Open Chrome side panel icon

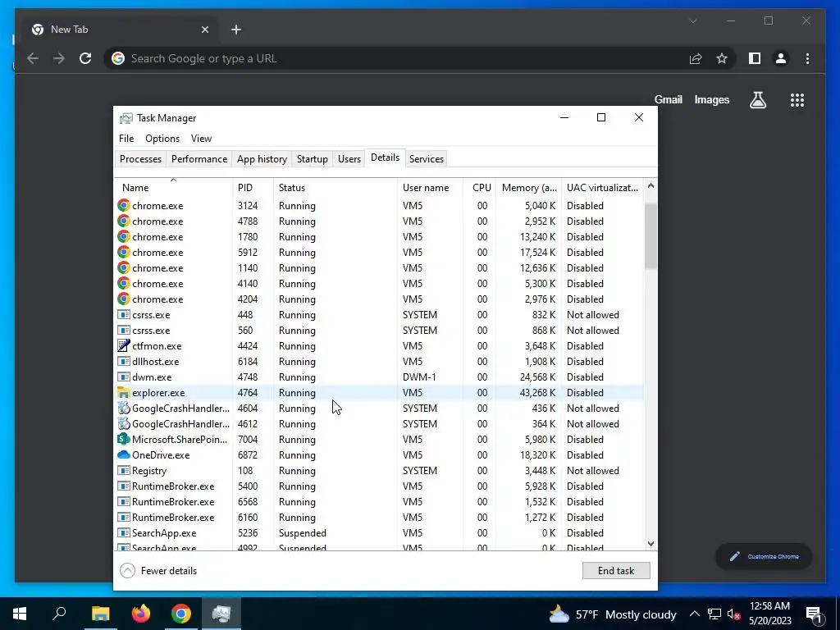(x=755, y=58)
